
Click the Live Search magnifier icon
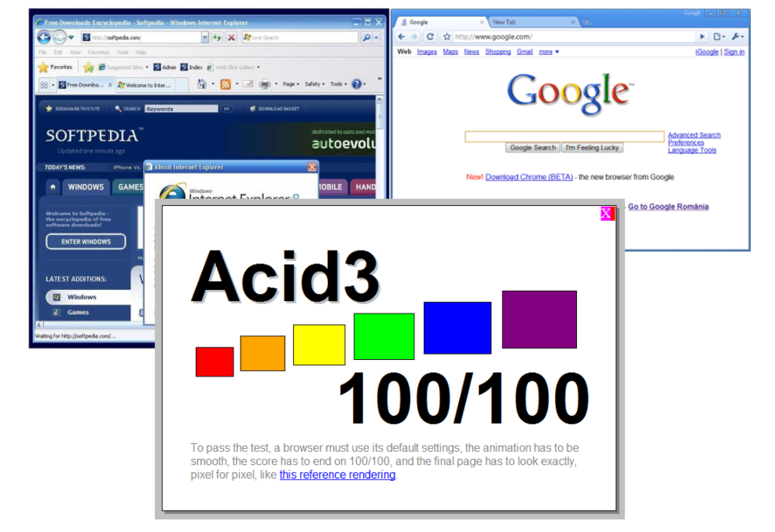click(x=366, y=38)
